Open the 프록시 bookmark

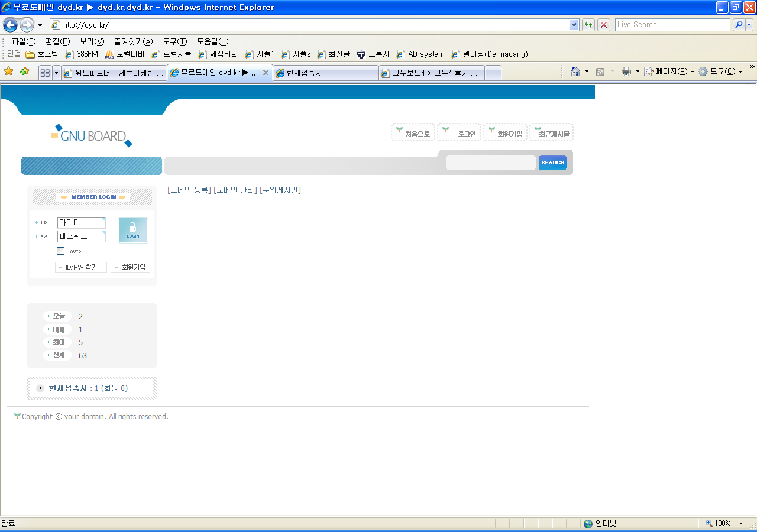[x=373, y=54]
